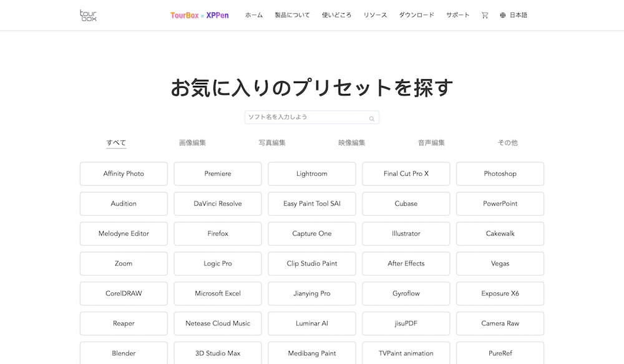Click the Melodyne Editor button
This screenshot has height=364, width=624.
click(124, 234)
